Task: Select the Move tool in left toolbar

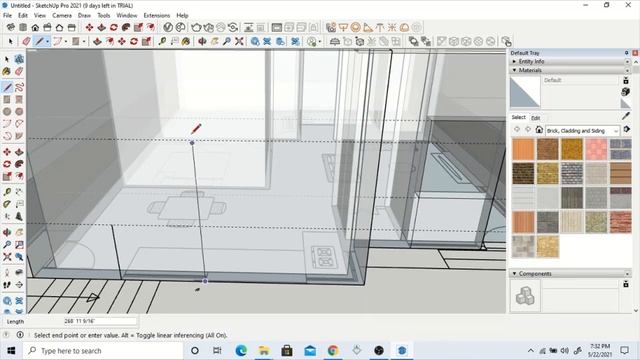Action: click(x=7, y=152)
